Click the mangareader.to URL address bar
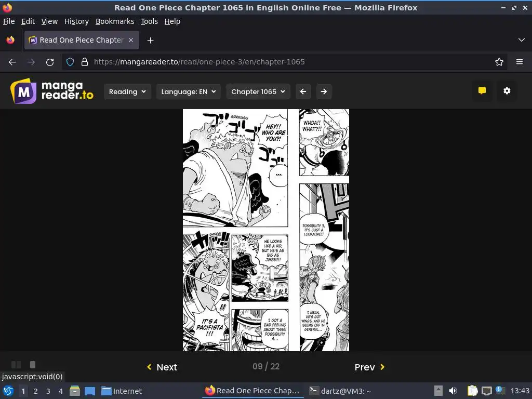532x399 pixels. pos(285,62)
